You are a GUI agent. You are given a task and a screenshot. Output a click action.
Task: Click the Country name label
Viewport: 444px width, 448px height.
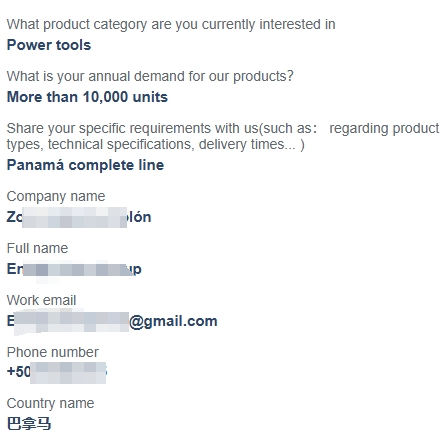point(50,404)
